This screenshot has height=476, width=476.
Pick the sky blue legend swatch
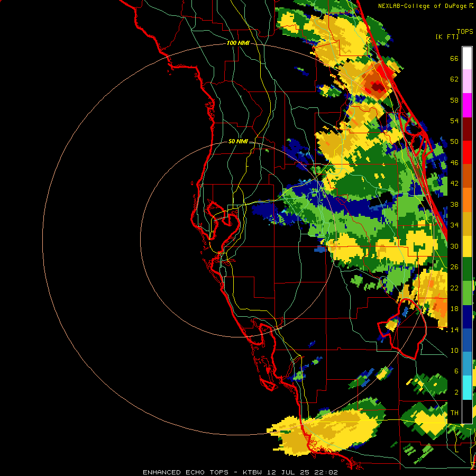(467, 364)
